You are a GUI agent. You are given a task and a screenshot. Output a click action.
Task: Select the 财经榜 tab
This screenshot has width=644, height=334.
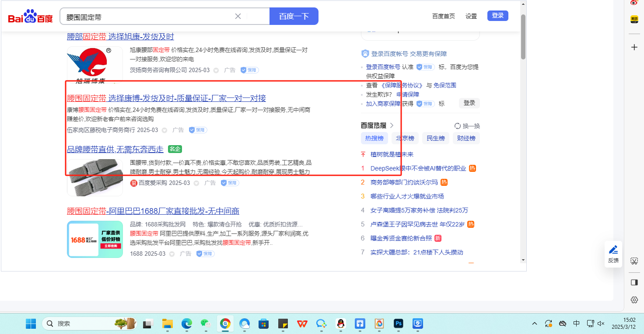466,138
